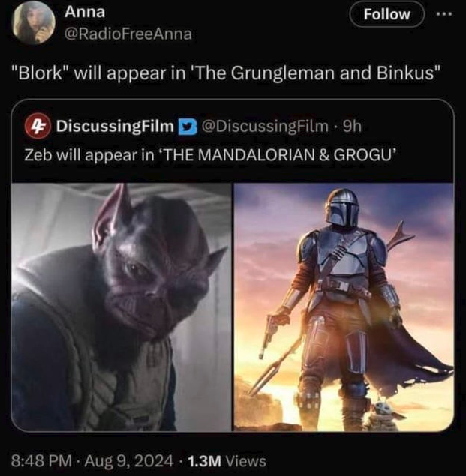Image resolution: width=466 pixels, height=476 pixels.
Task: Open the @DiscussingFilm handle in quoted tweet
Action: (265, 126)
